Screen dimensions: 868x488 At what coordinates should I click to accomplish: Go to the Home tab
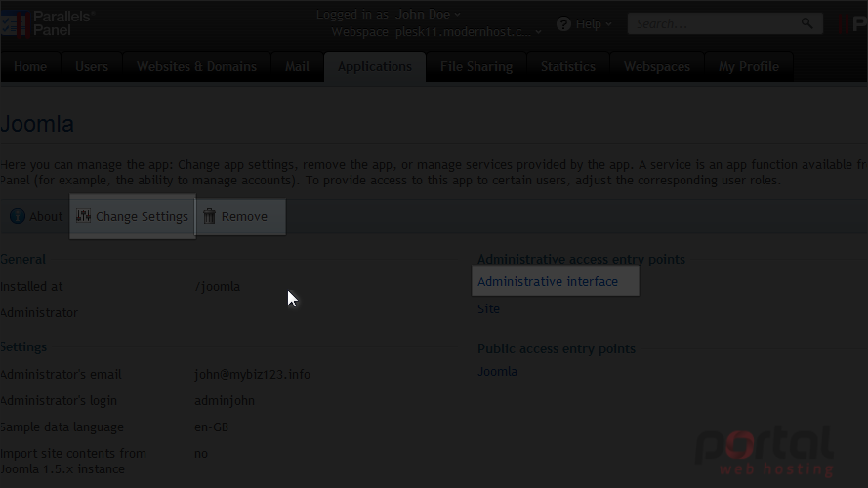[x=30, y=67]
